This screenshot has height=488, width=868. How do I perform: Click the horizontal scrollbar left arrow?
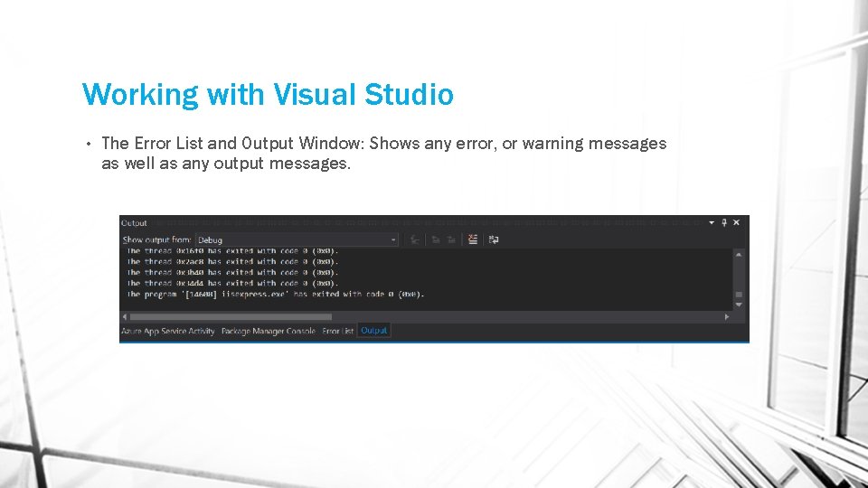click(125, 317)
